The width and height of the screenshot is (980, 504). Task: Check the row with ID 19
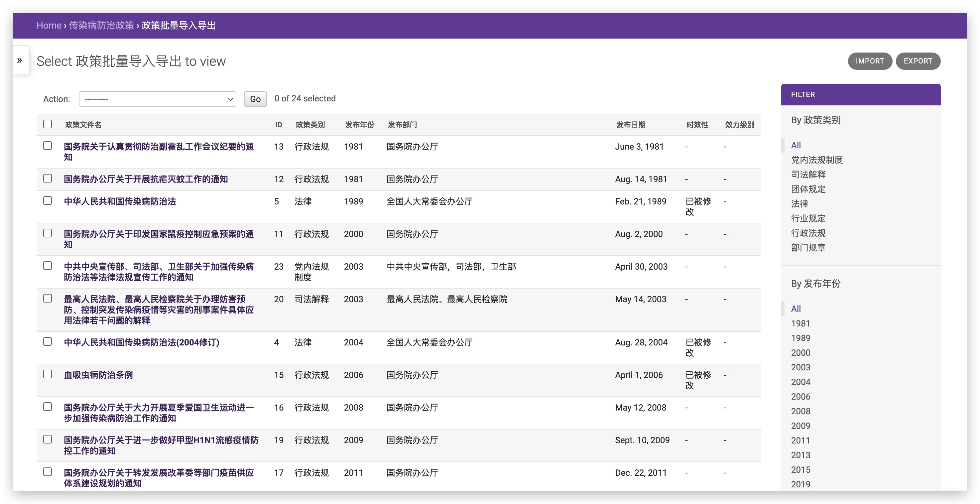48,439
